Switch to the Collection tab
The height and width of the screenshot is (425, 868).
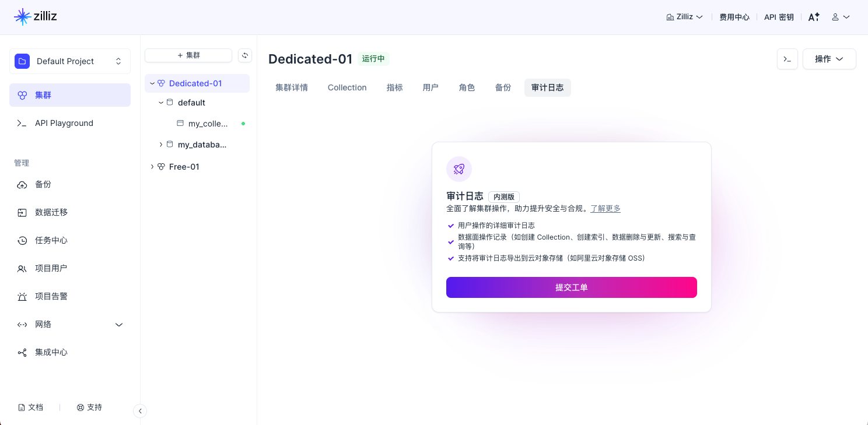(x=347, y=87)
